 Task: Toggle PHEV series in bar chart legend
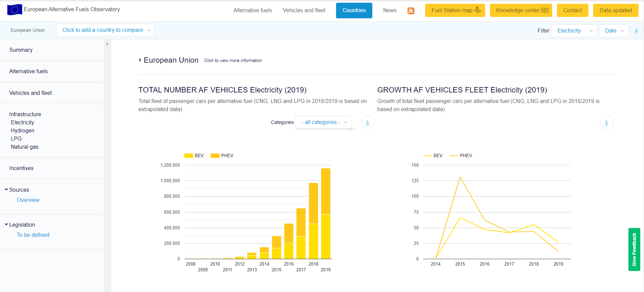(x=222, y=155)
